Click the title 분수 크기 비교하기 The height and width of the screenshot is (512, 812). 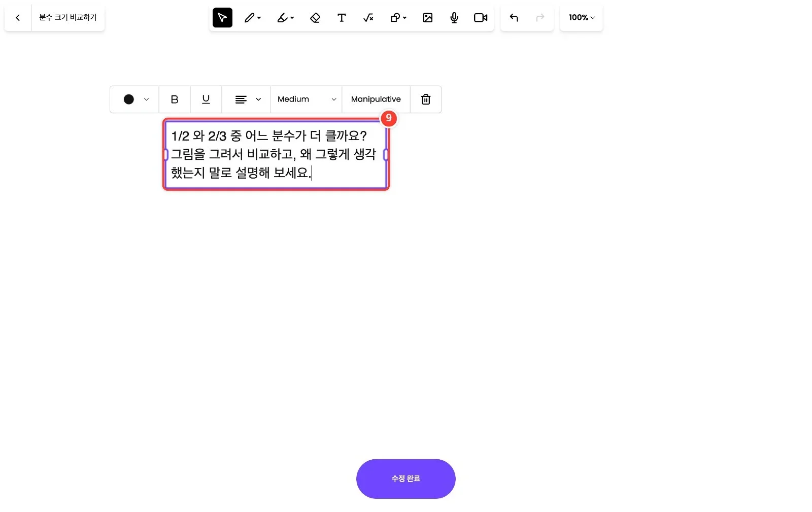[68, 18]
